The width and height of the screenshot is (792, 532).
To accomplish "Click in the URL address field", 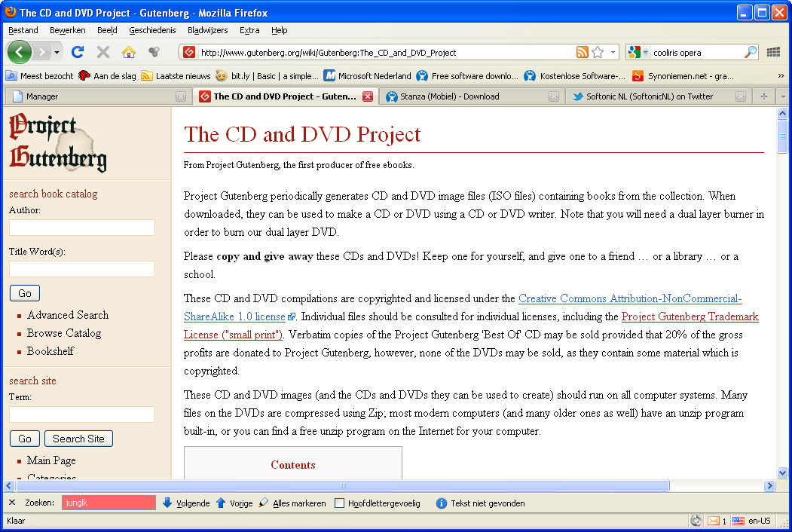I will click(385, 53).
